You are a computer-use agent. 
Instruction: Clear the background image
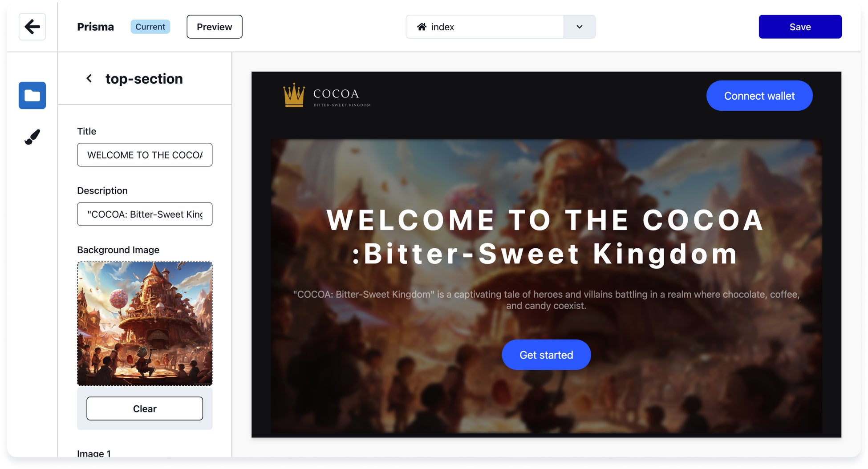point(145,408)
